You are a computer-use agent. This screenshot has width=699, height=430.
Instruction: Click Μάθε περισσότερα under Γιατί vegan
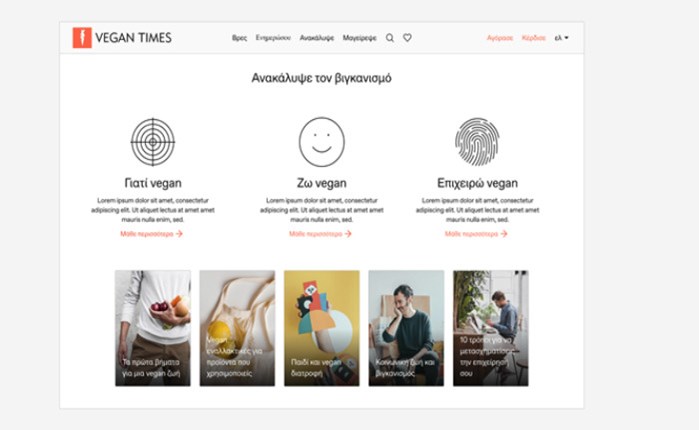[x=151, y=234]
